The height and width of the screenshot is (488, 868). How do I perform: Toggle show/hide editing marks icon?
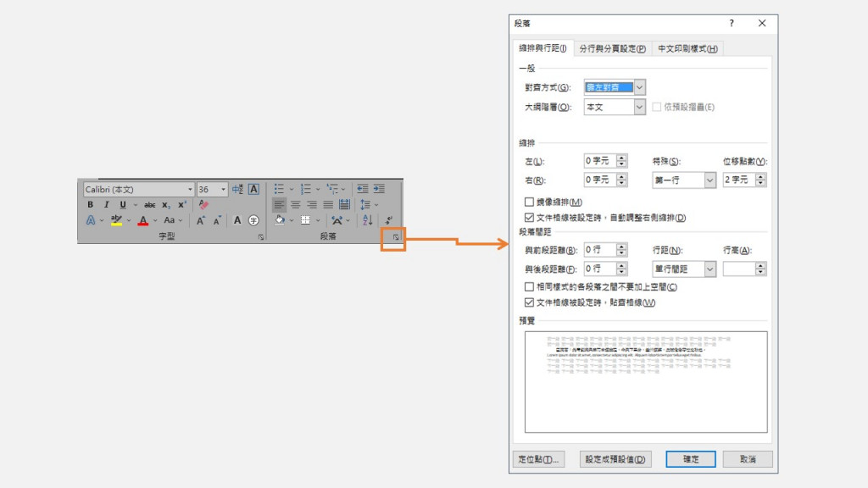[x=389, y=220]
